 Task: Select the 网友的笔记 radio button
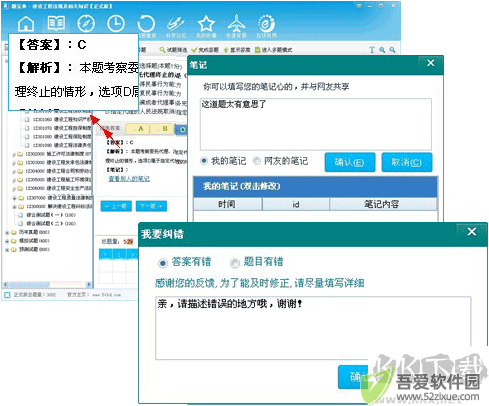[x=257, y=161]
